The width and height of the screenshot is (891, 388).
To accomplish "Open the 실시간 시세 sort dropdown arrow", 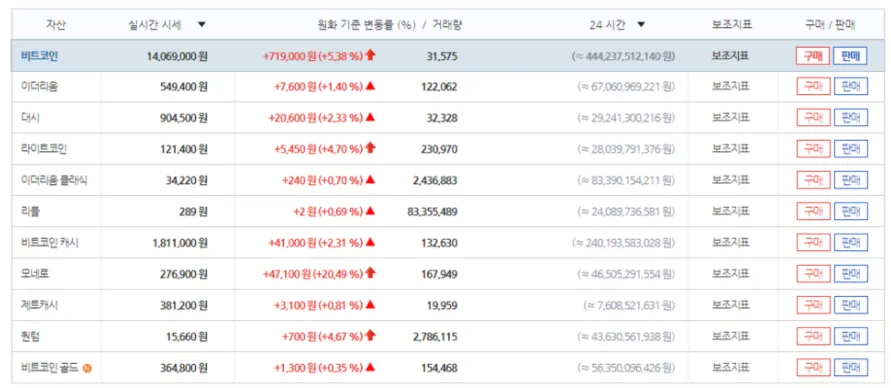I will [x=202, y=25].
